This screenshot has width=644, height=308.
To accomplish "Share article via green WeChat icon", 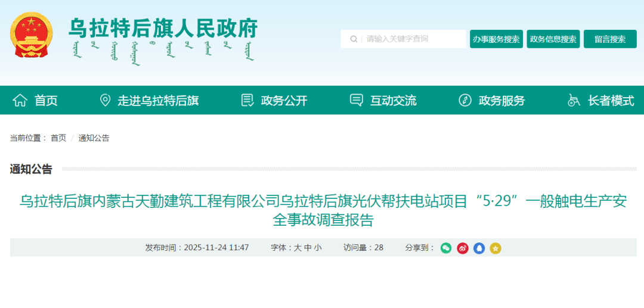I will click(x=446, y=248).
